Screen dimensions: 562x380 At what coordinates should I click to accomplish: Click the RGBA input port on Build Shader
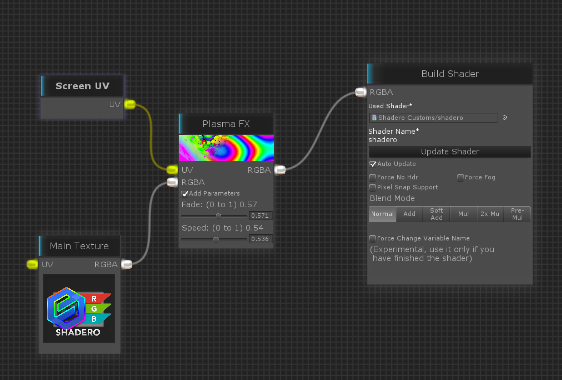click(361, 92)
